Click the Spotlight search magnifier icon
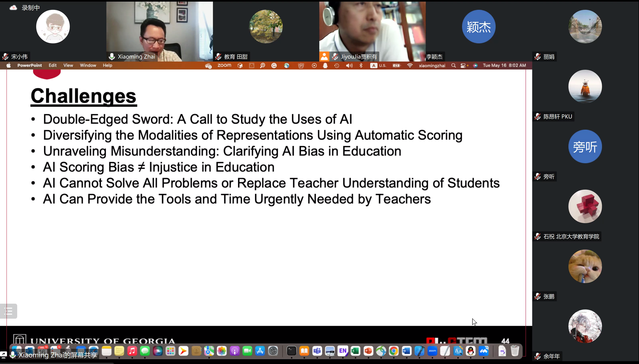 click(453, 66)
